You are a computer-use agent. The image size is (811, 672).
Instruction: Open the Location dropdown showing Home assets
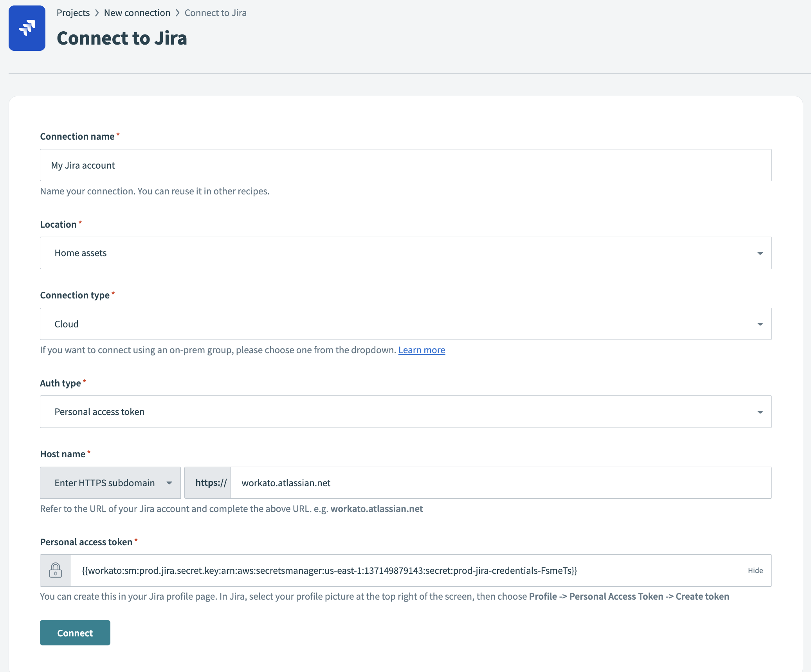tap(405, 253)
